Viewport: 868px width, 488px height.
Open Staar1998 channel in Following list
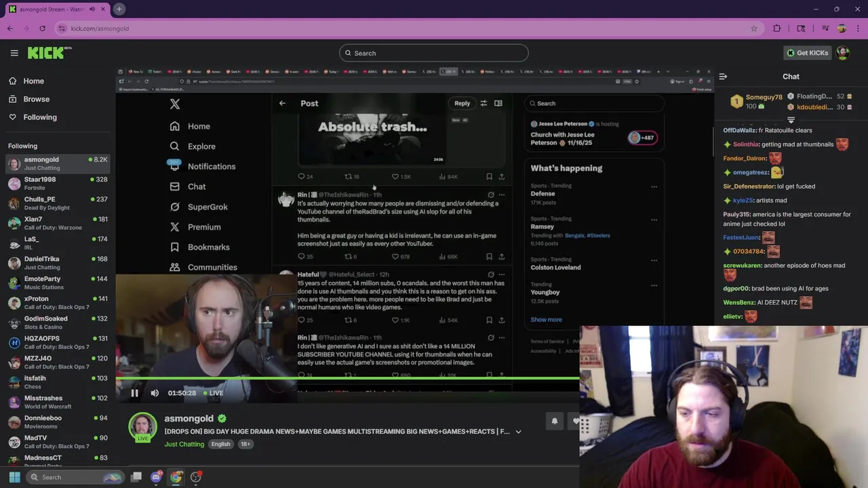pyautogui.click(x=58, y=183)
